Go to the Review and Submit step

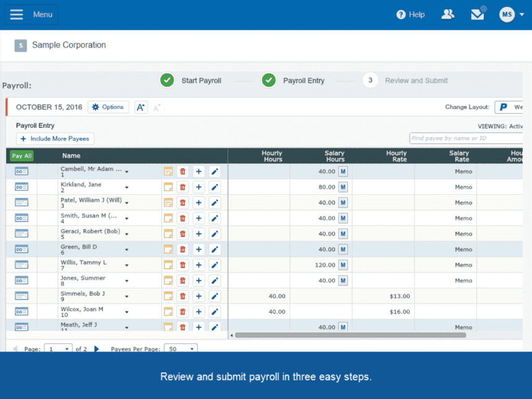coord(415,81)
